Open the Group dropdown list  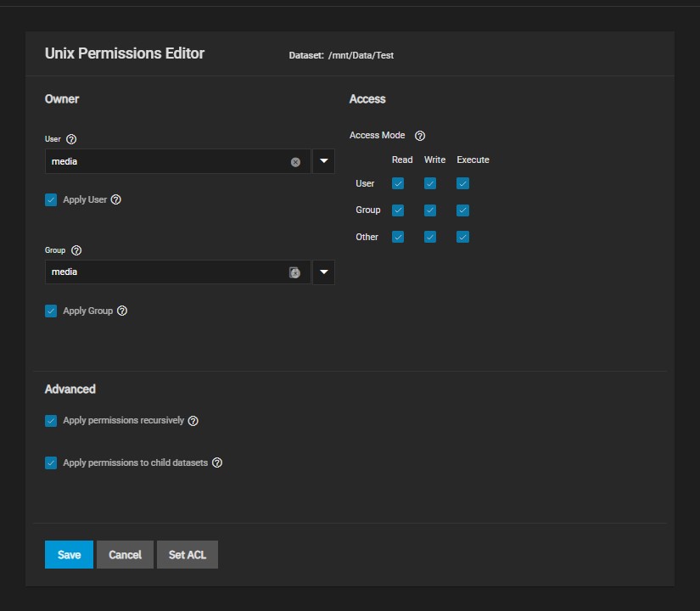click(323, 272)
